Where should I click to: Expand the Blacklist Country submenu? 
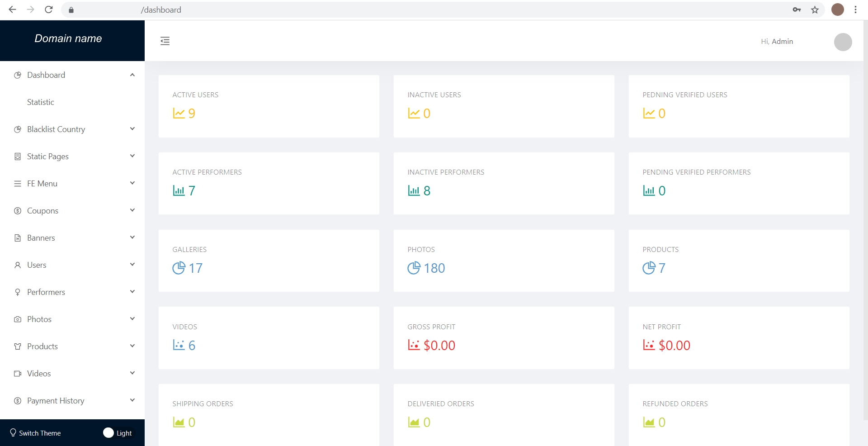pyautogui.click(x=132, y=129)
